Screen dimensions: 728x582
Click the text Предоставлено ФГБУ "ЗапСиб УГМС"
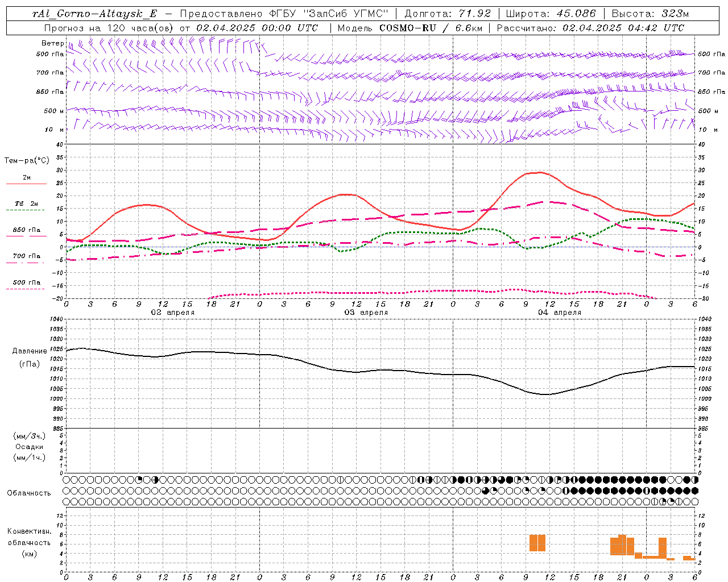click(284, 14)
